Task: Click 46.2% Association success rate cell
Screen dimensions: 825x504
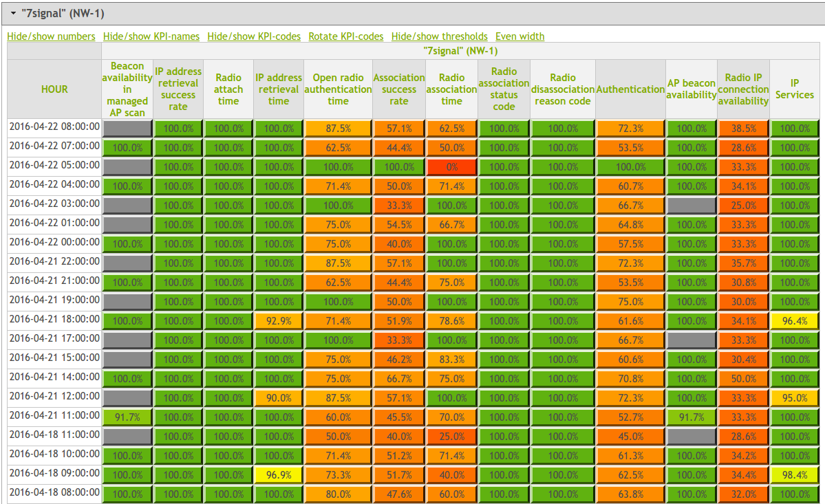Action: 399,360
